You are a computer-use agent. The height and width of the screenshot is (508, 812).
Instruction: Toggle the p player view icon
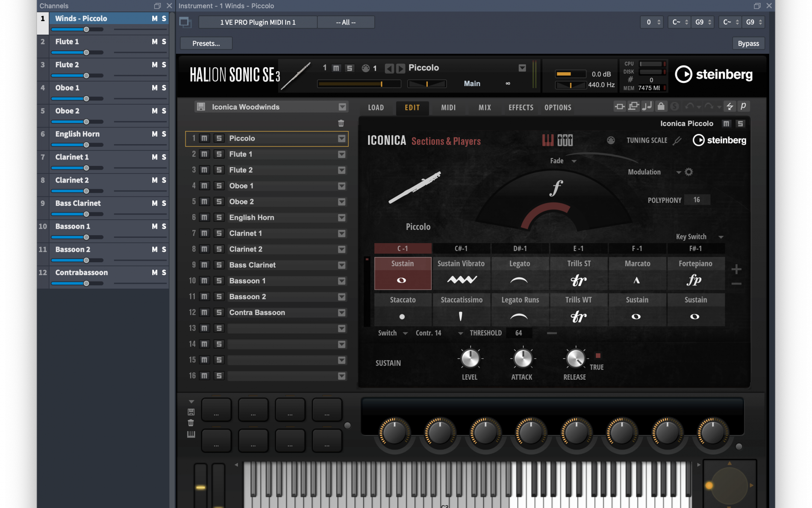tap(743, 107)
